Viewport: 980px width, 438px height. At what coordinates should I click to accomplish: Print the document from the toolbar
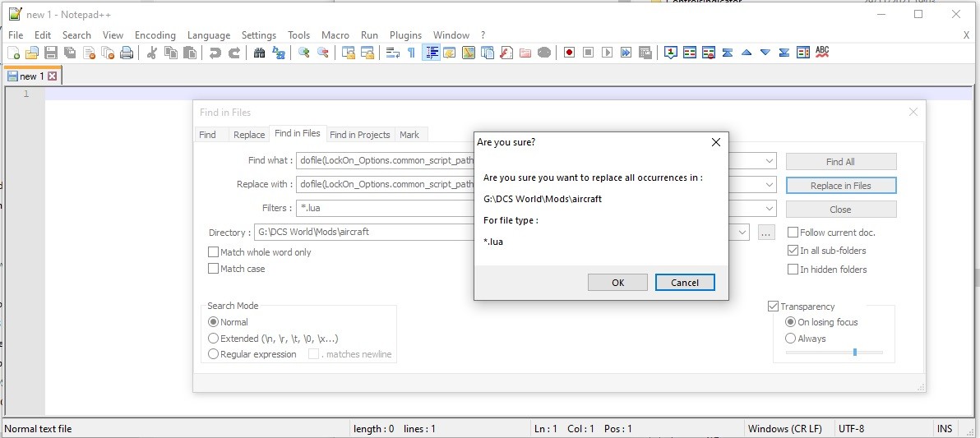pos(127,53)
